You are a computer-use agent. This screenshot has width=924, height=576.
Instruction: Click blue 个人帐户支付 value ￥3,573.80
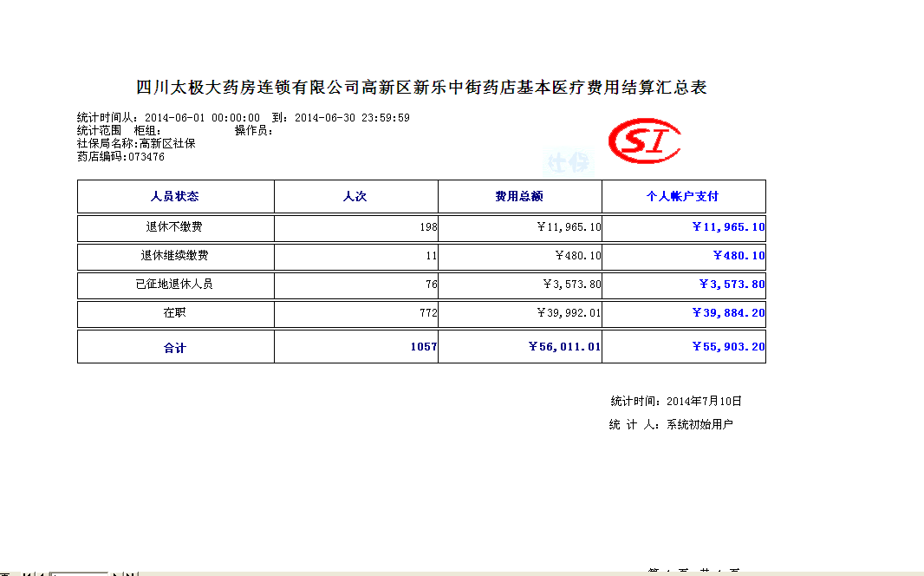point(732,285)
